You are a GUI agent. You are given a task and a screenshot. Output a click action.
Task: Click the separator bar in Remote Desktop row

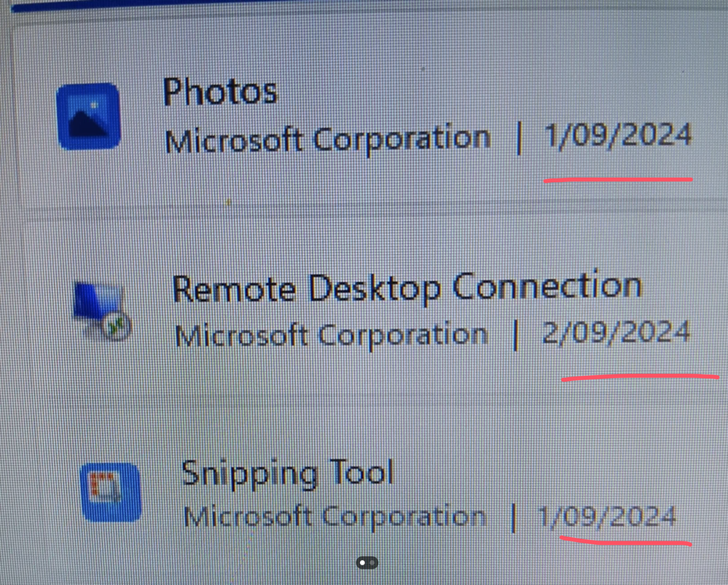516,335
